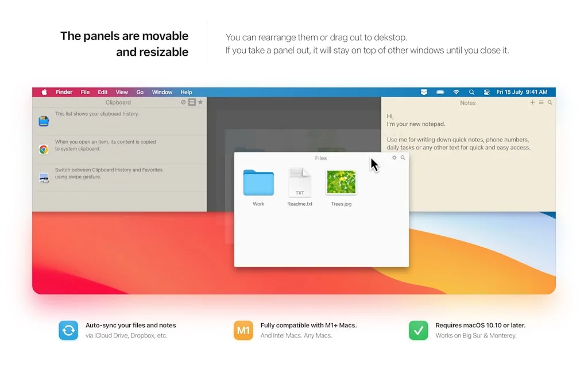
Task: Click the date Fri 15 July in menu bar
Action: tap(509, 91)
